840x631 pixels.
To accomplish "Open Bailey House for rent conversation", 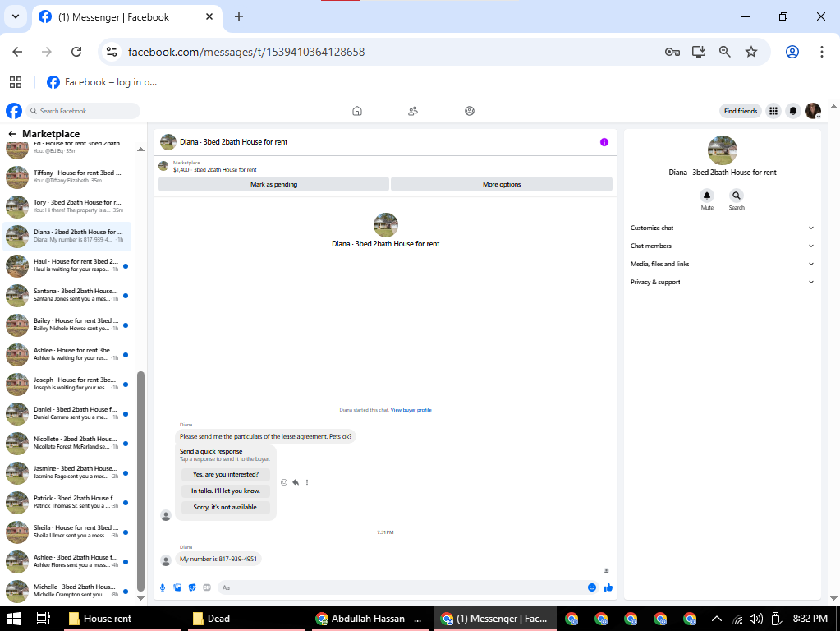I will pyautogui.click(x=67, y=325).
